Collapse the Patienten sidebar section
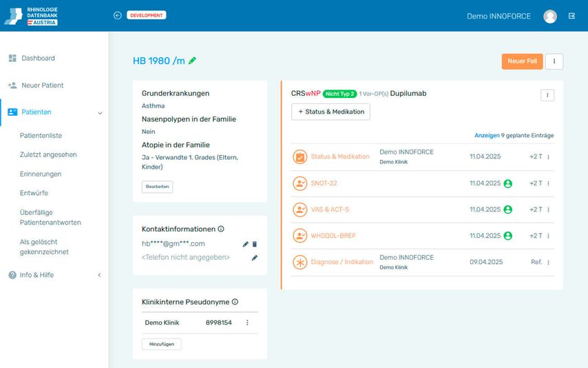 coord(100,112)
